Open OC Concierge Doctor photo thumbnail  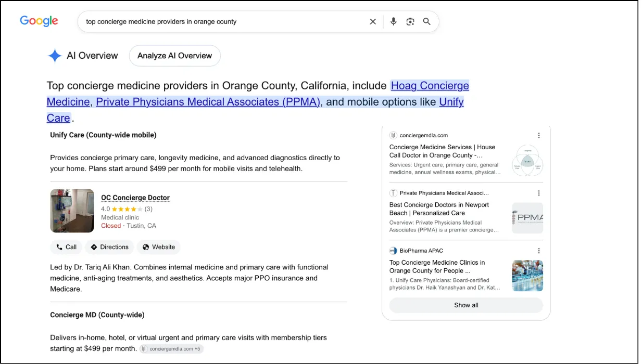(72, 211)
